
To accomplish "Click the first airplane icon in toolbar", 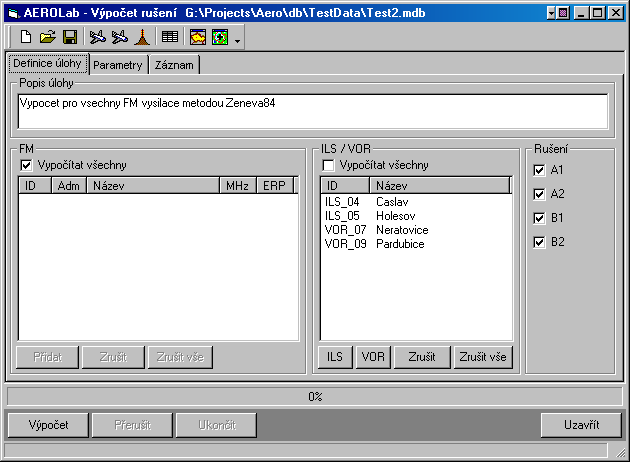I will [x=97, y=37].
